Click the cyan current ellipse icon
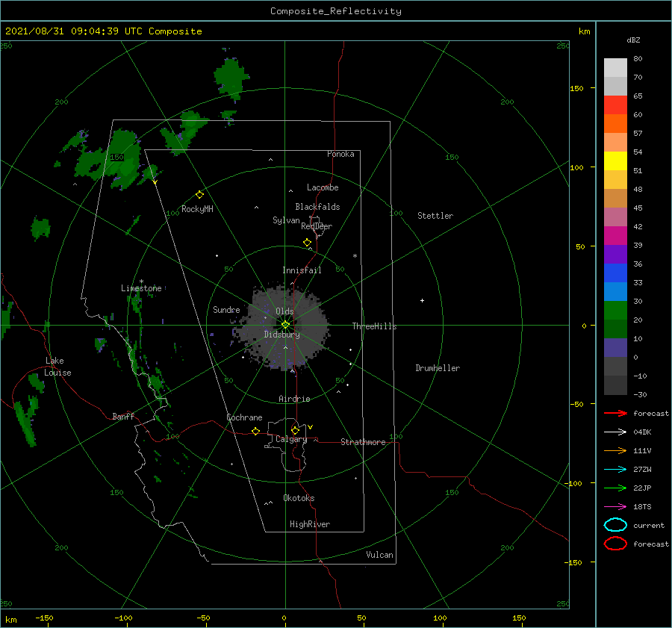The image size is (672, 628). (x=615, y=525)
